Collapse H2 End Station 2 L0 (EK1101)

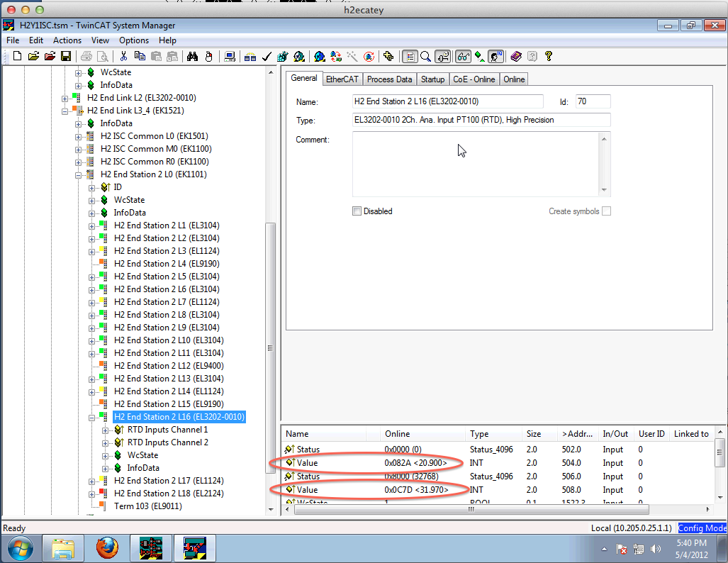click(78, 175)
